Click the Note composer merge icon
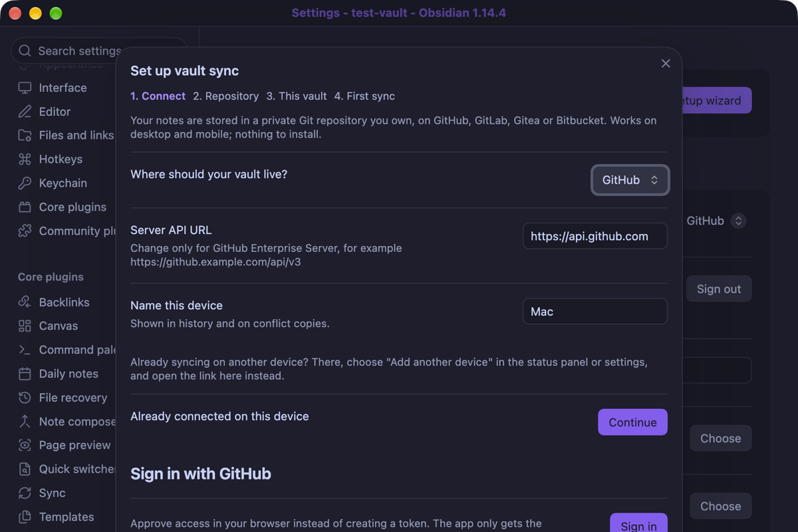This screenshot has width=798, height=532. coord(25,422)
